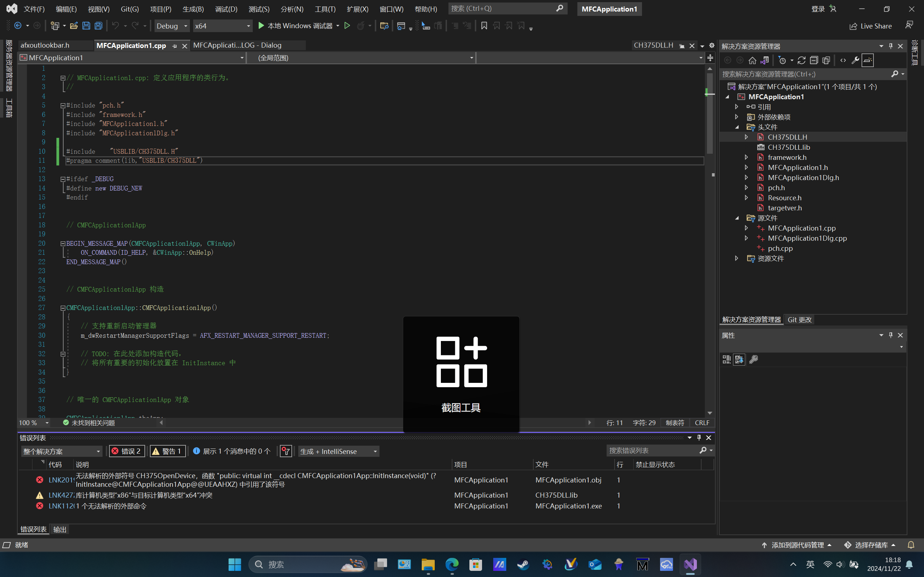Click the Live Share button
This screenshot has height=577, width=924.
click(871, 26)
